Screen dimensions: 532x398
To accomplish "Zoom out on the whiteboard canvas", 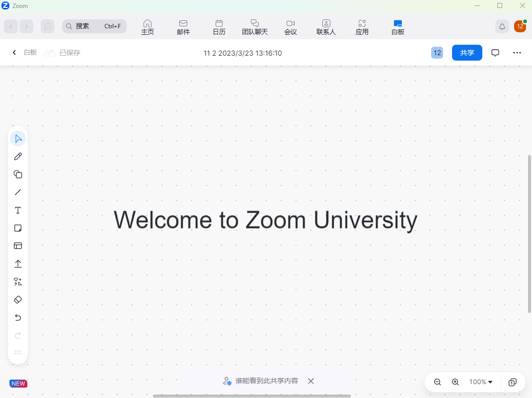I will pyautogui.click(x=438, y=382).
